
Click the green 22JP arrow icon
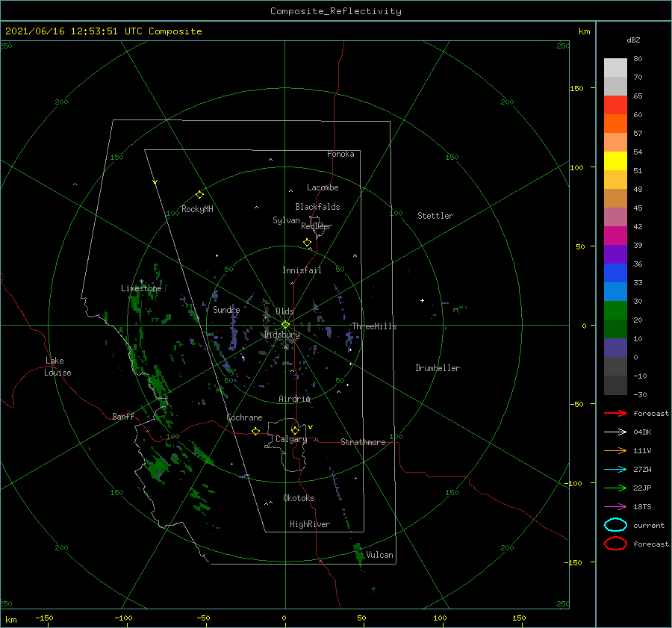click(615, 488)
